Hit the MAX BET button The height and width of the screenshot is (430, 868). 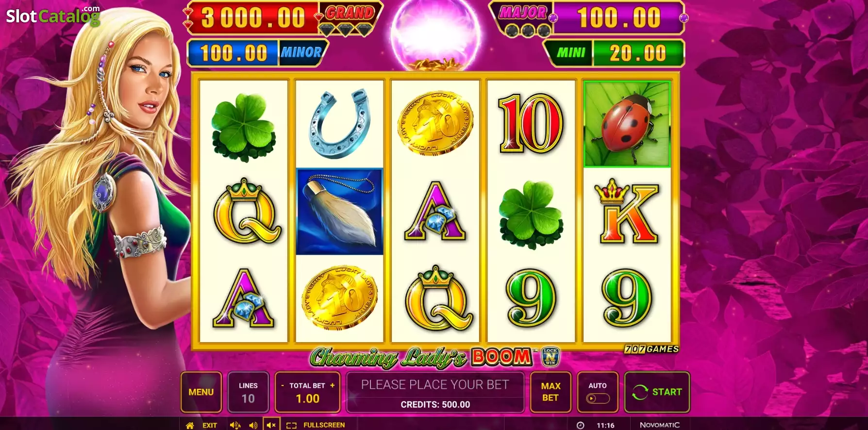(x=551, y=392)
